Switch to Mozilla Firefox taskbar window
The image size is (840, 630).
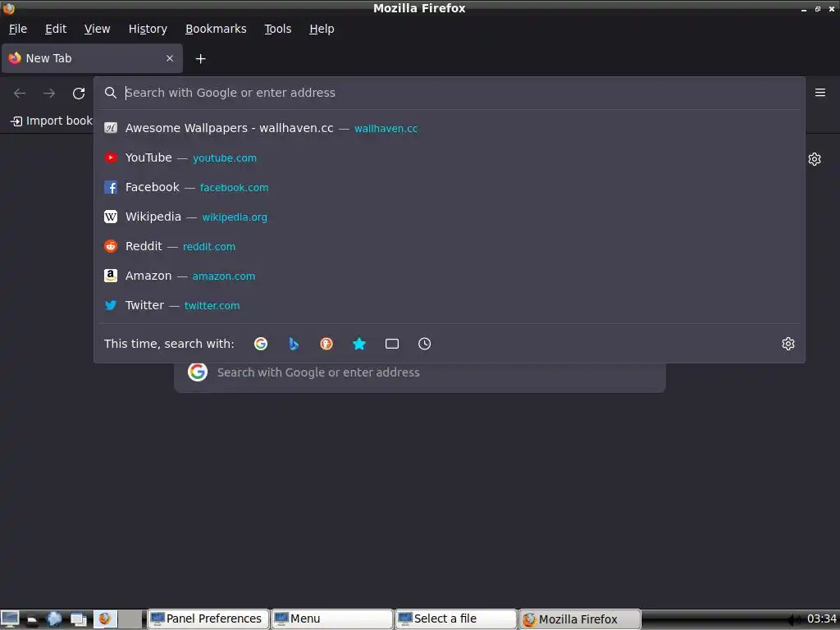click(580, 619)
